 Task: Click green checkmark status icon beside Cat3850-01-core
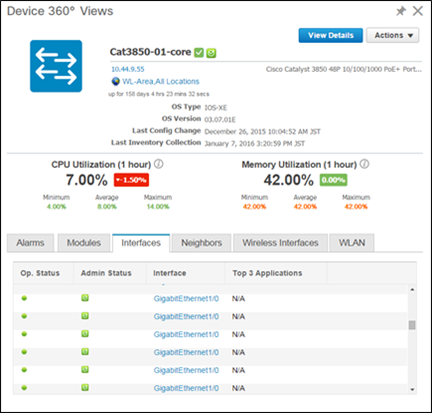click(199, 53)
